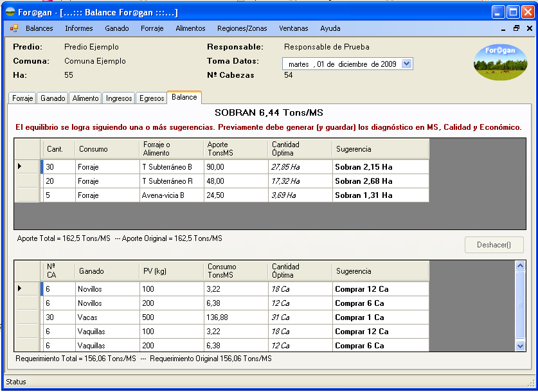Image resolution: width=538 pixels, height=392 pixels.
Task: Open the Informes menu
Action: (78, 28)
